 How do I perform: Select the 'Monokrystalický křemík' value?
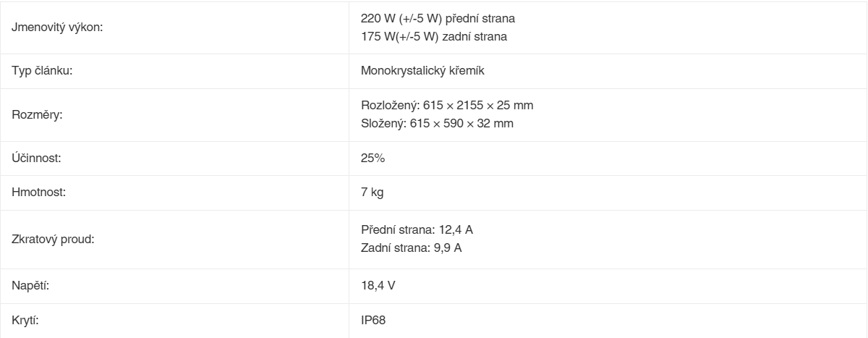(x=422, y=71)
